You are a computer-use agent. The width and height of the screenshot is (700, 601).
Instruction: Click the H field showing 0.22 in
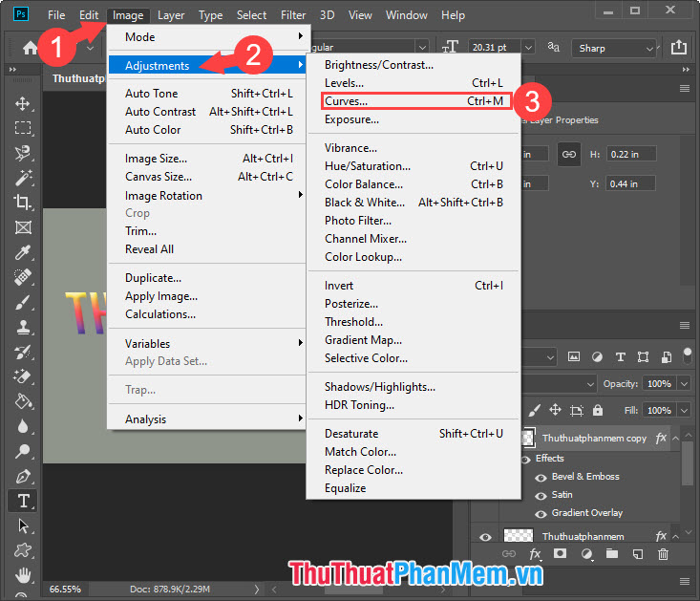coord(631,154)
